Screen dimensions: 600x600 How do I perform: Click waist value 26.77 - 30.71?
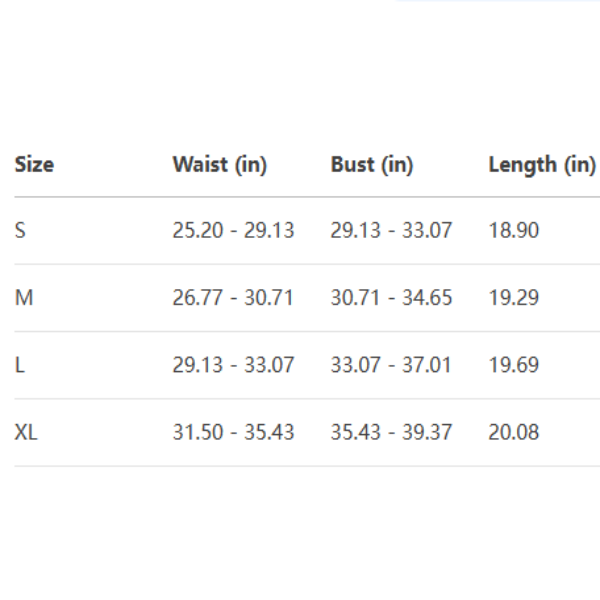click(x=233, y=298)
